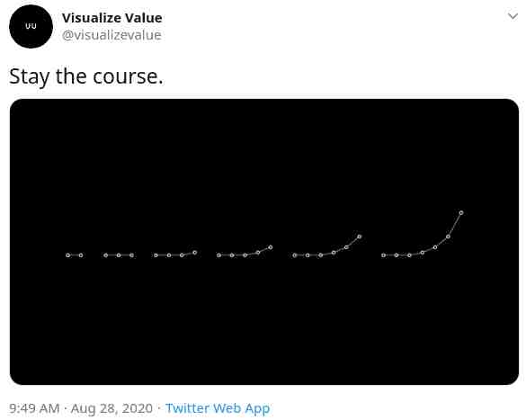Click the two-dot line segment graphic
The height and width of the screenshot is (420, 526).
pyautogui.click(x=75, y=255)
